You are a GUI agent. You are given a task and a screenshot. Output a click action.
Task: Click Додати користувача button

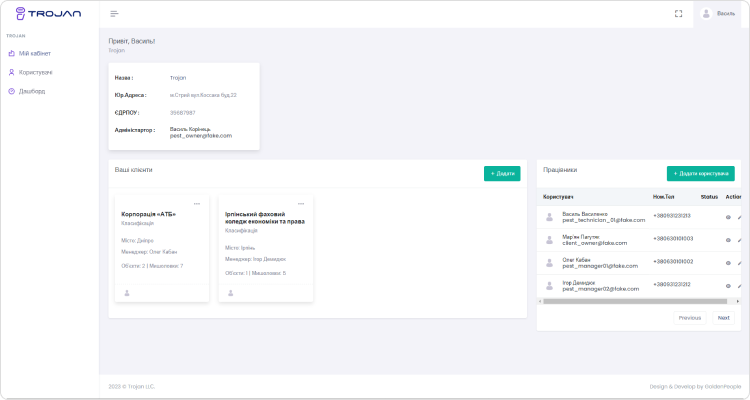(700, 174)
